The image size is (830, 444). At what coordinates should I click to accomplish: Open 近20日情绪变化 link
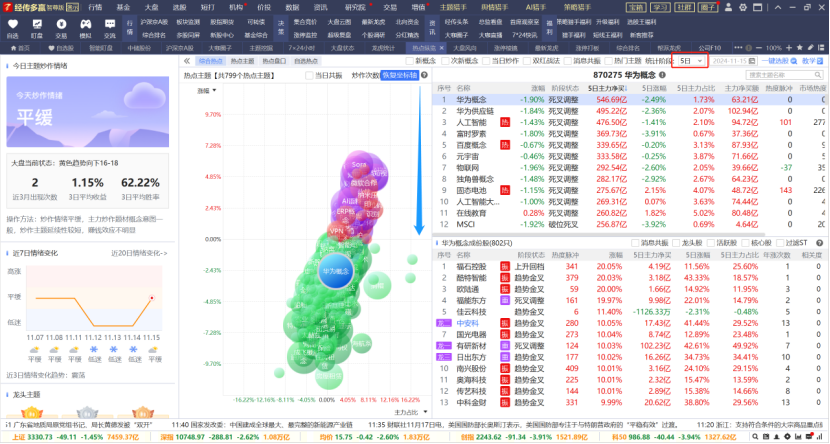point(139,253)
